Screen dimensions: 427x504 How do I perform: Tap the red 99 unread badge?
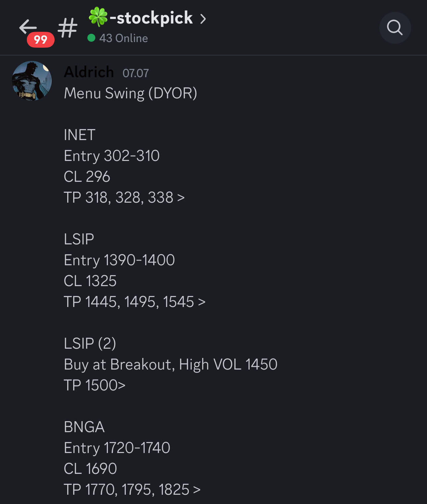41,40
